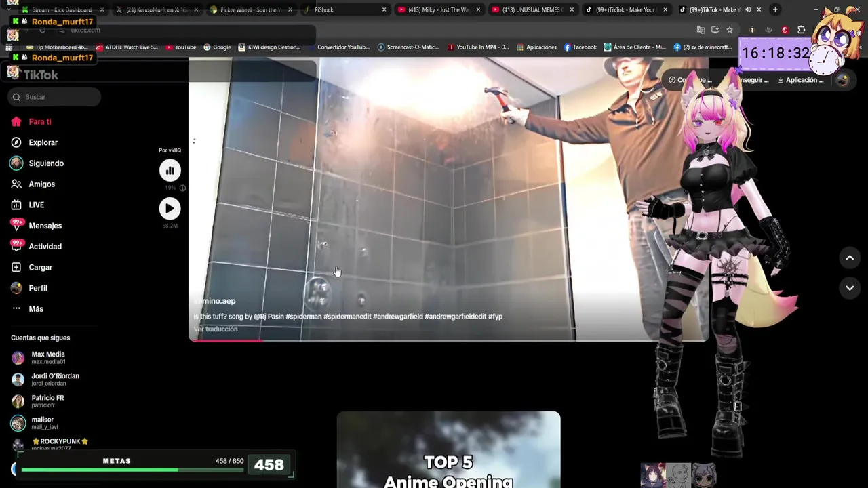Go to the next video arrow

(x=849, y=288)
